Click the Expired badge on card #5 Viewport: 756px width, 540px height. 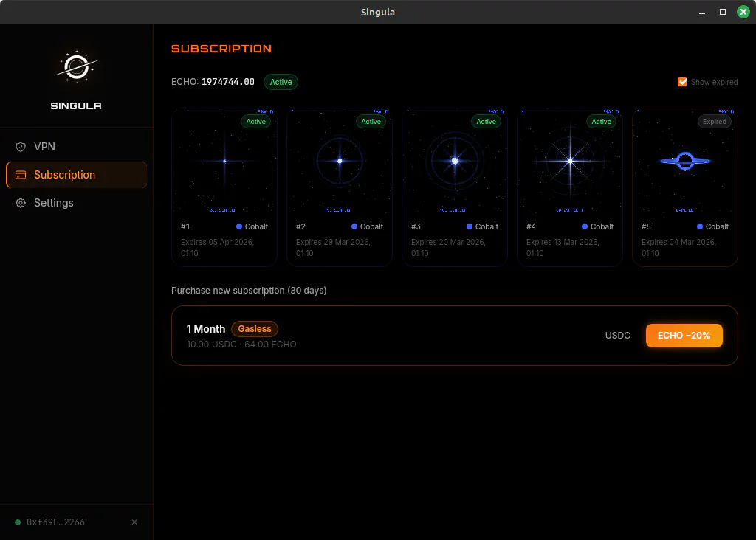tap(714, 122)
